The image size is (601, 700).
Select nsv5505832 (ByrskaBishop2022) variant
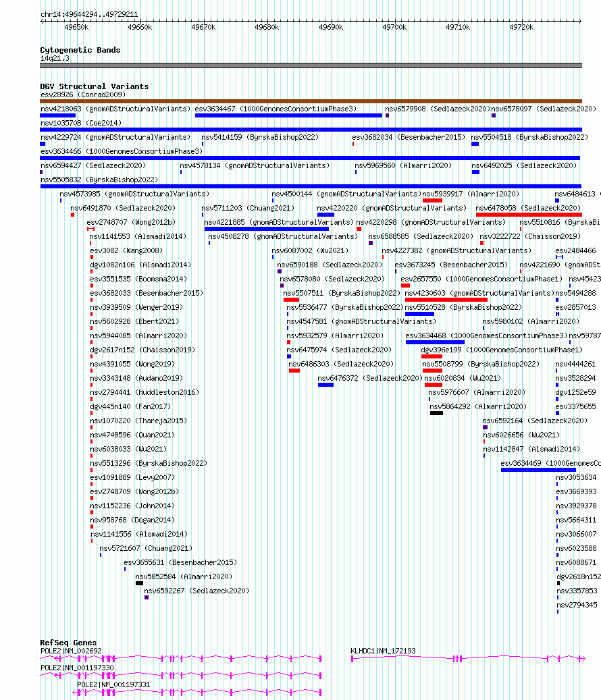(99, 180)
